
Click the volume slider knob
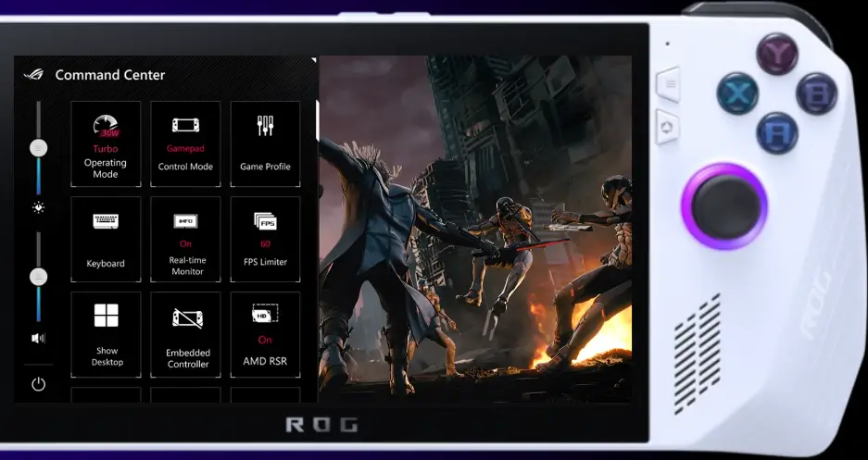(38, 277)
